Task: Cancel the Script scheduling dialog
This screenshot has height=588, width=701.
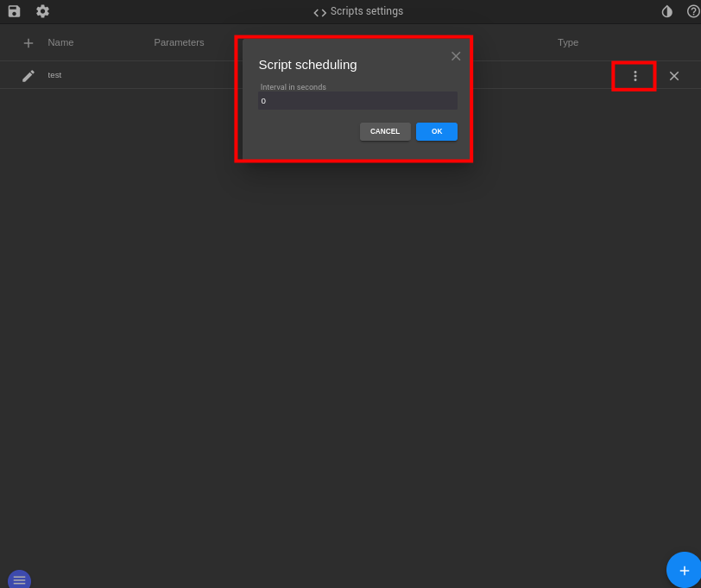Action: point(385,131)
